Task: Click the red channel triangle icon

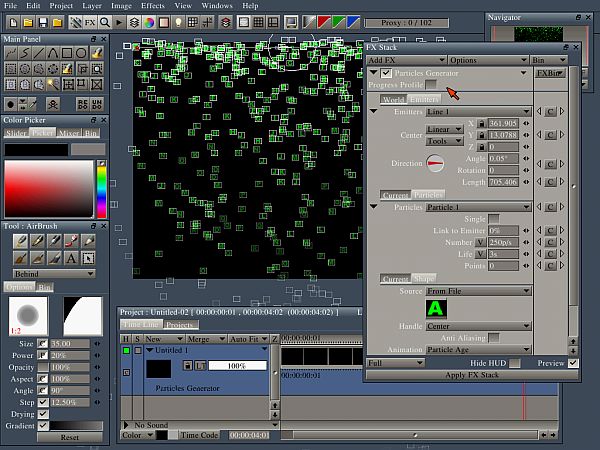Action: [324, 23]
